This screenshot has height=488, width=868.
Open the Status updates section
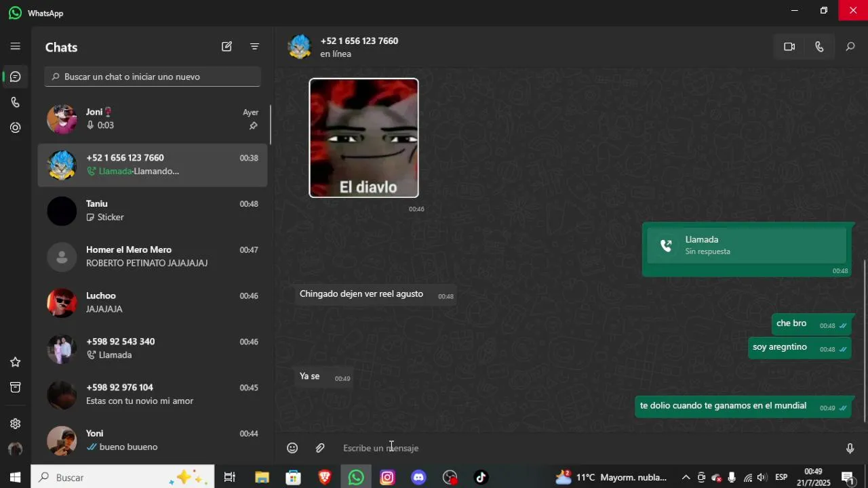click(15, 127)
